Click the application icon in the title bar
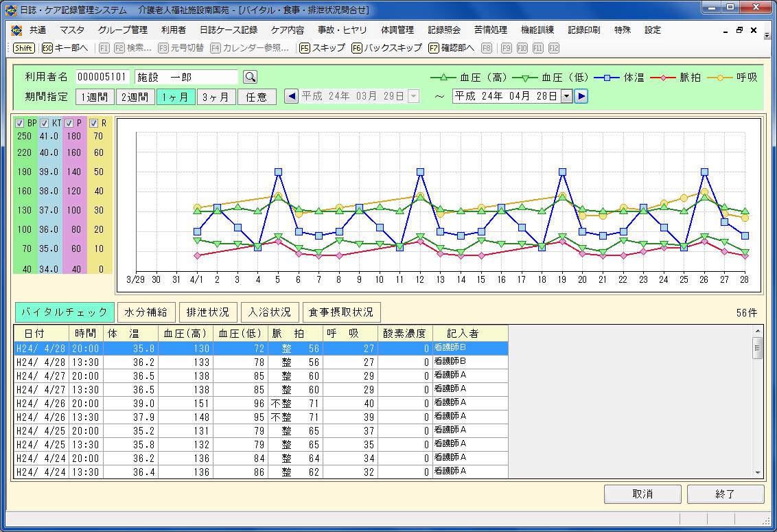 tap(10, 10)
